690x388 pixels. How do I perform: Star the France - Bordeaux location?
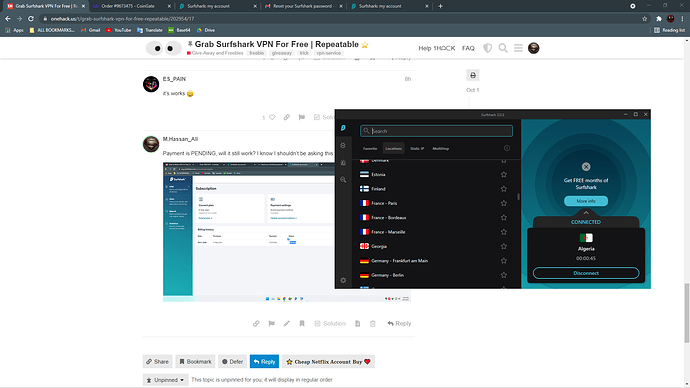click(x=504, y=218)
